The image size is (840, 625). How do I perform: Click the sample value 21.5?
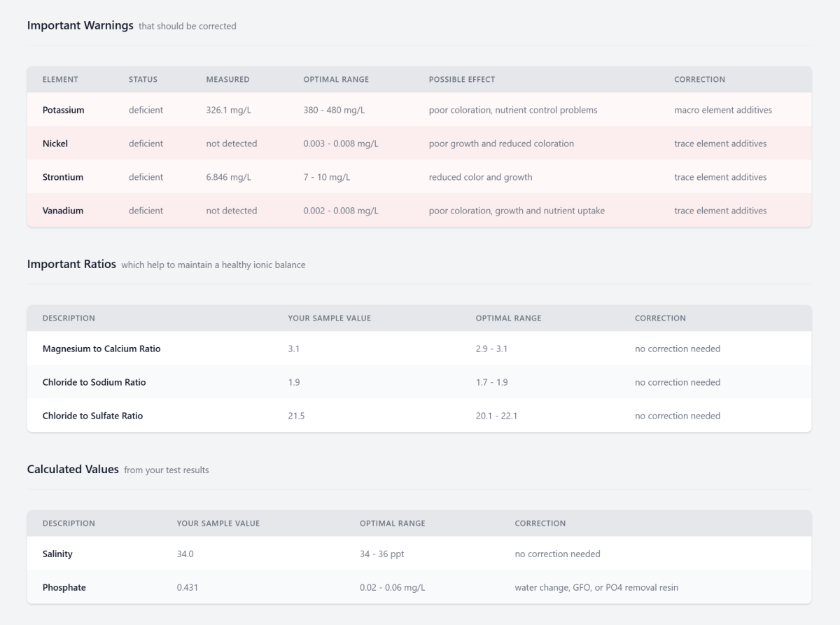296,416
